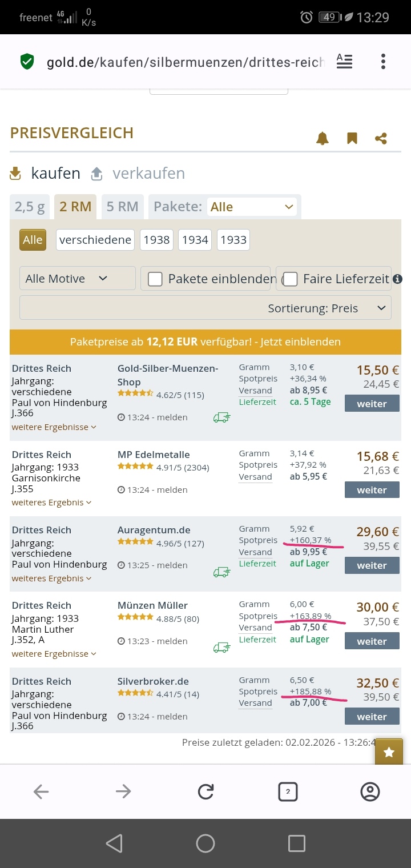The width and height of the screenshot is (411, 868).
Task: Reload page with browser refresh icon
Action: (205, 791)
